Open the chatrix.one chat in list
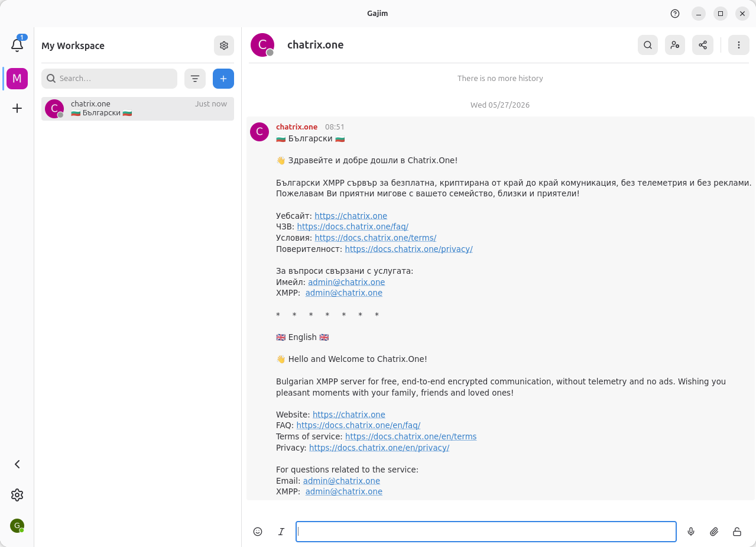 [x=138, y=109]
